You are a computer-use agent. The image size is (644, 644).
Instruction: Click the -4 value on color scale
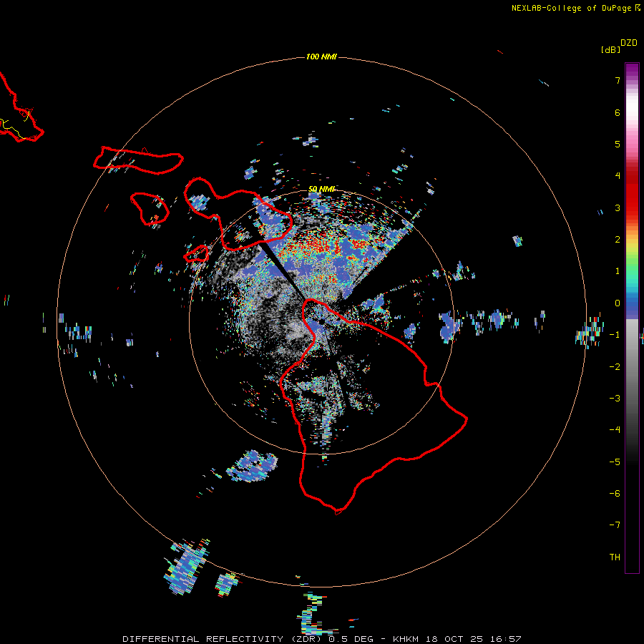pos(615,430)
